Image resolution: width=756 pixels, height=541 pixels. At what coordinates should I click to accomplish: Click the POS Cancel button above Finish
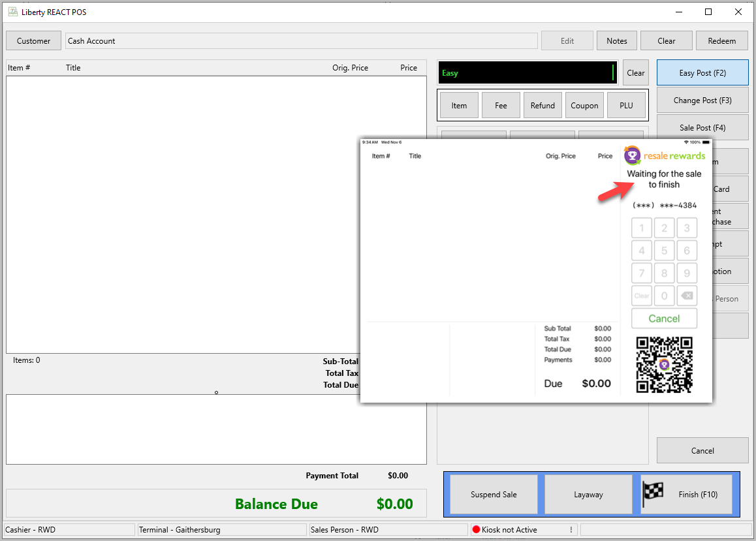(x=702, y=450)
